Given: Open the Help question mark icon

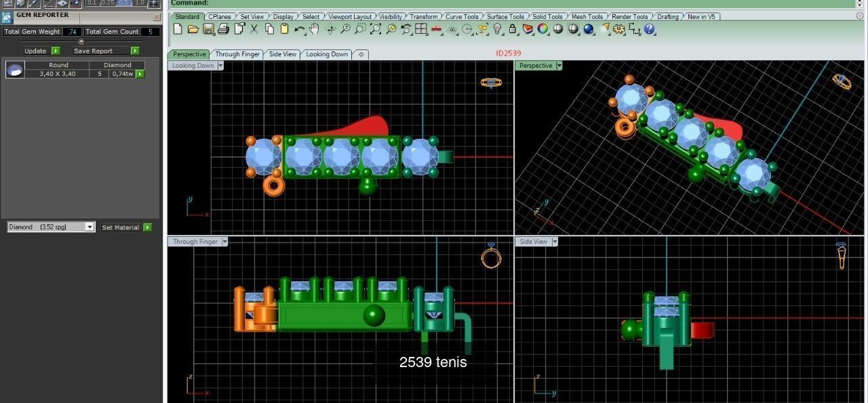Looking at the screenshot, I should click(x=650, y=29).
